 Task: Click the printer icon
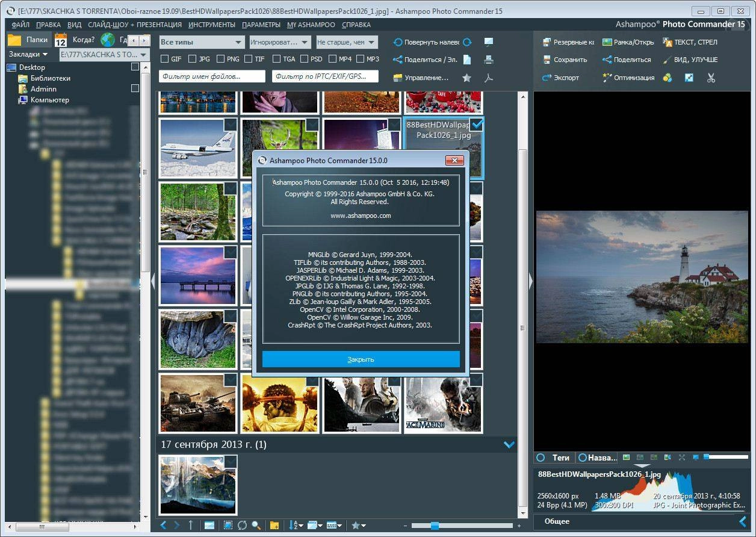pos(489,60)
